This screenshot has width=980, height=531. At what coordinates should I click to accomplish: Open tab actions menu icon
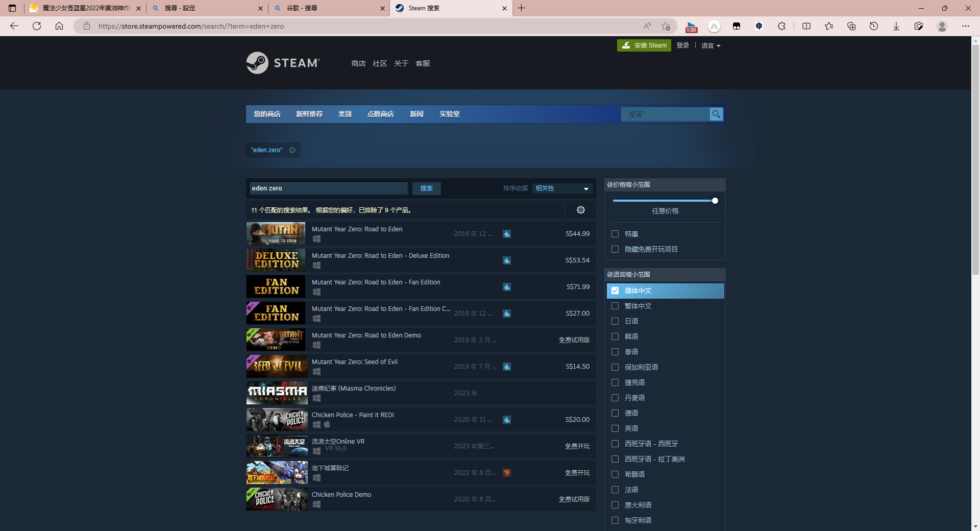click(x=12, y=8)
